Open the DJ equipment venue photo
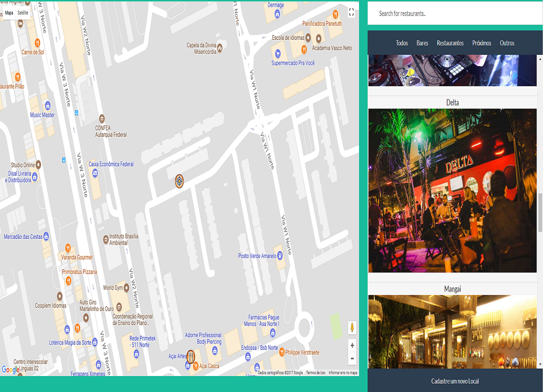Screen dimensions: 543x392 (x=453, y=70)
